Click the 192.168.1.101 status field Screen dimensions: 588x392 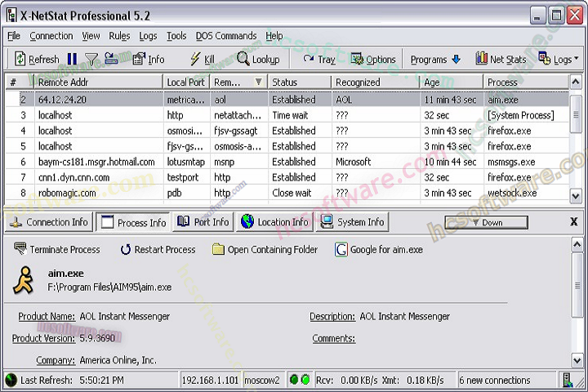(210, 380)
